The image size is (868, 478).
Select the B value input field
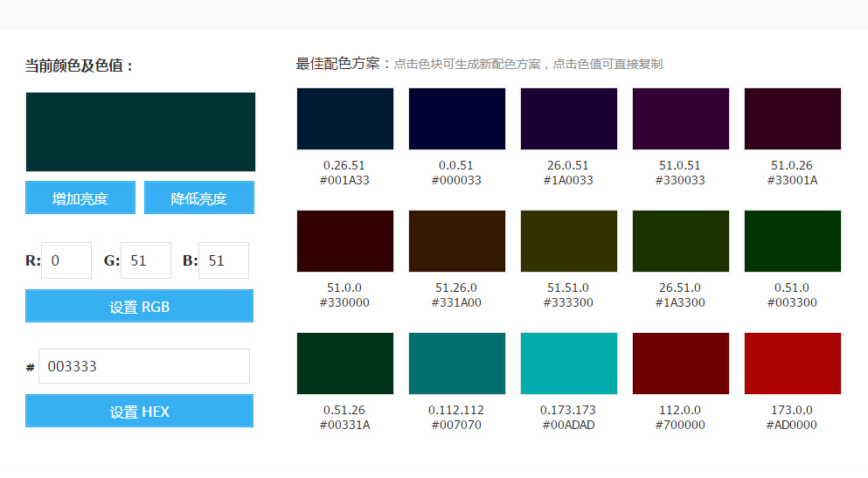pos(224,260)
